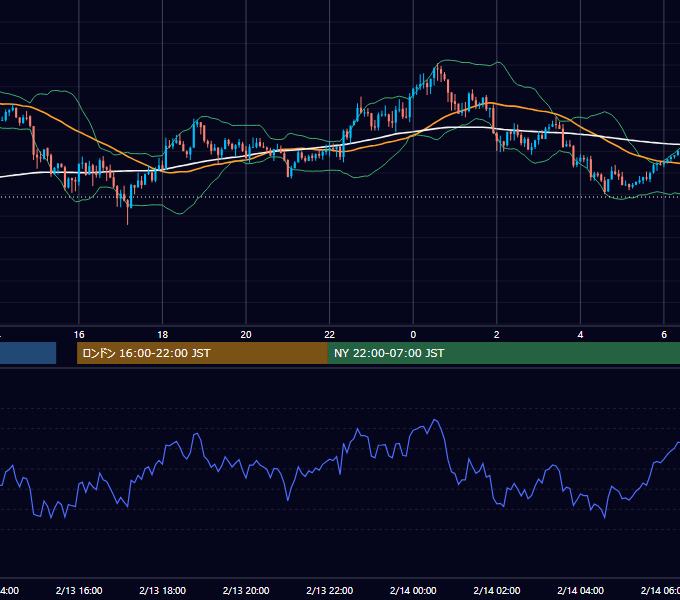Click the oscillator line's highest peak near 00:30
The image size is (680, 600).
click(x=435, y=420)
